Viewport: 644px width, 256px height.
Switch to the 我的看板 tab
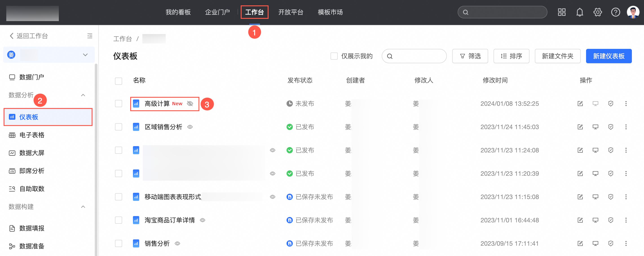pos(178,12)
